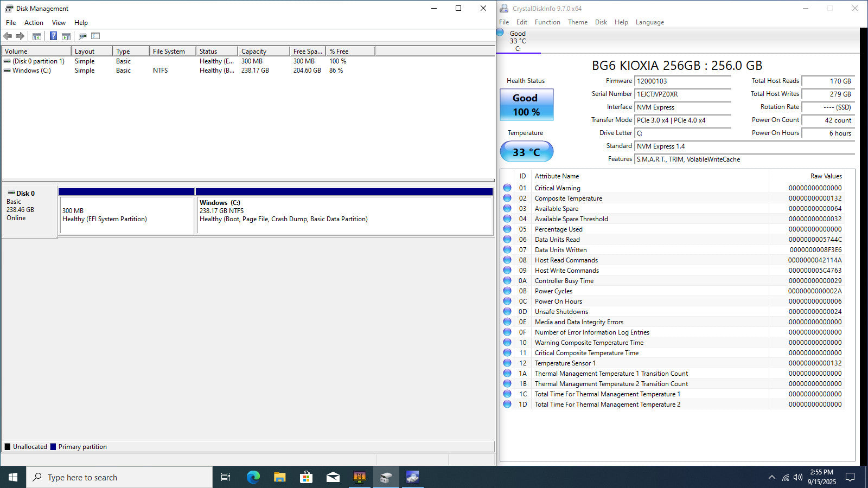Open the settings checklist toolbar icon
The width and height of the screenshot is (868, 488).
coord(95,36)
